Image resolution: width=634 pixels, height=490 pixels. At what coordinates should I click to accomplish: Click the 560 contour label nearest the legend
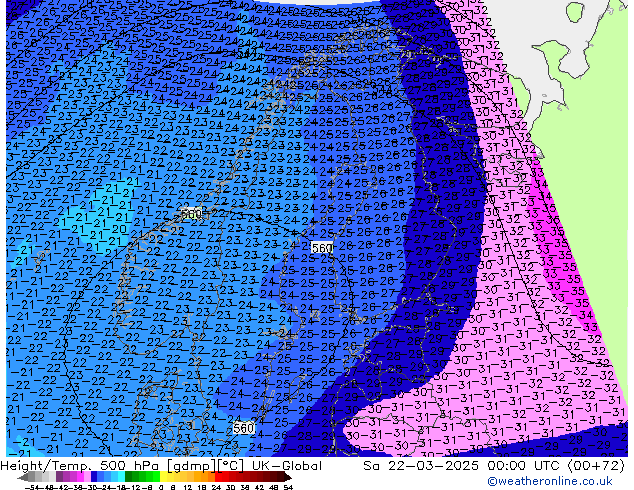click(x=243, y=428)
